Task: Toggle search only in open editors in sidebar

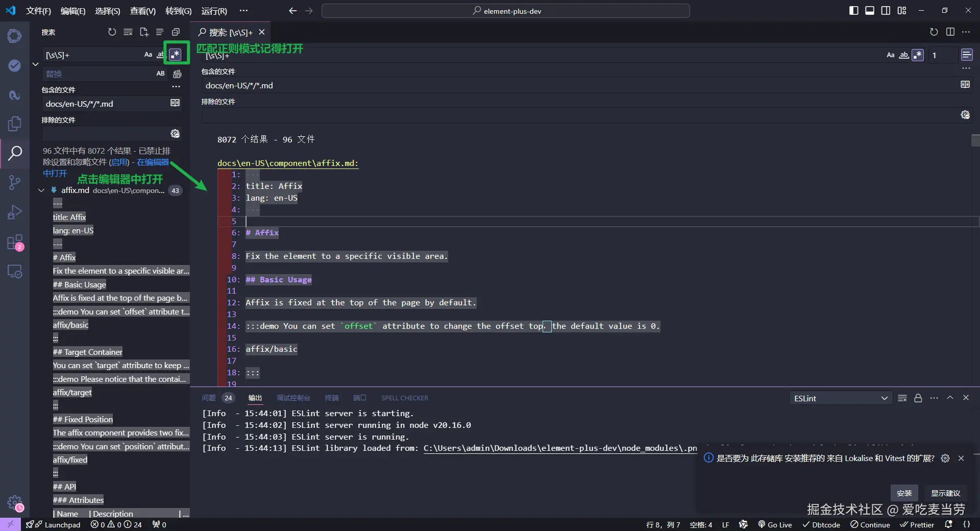Action: (x=175, y=103)
